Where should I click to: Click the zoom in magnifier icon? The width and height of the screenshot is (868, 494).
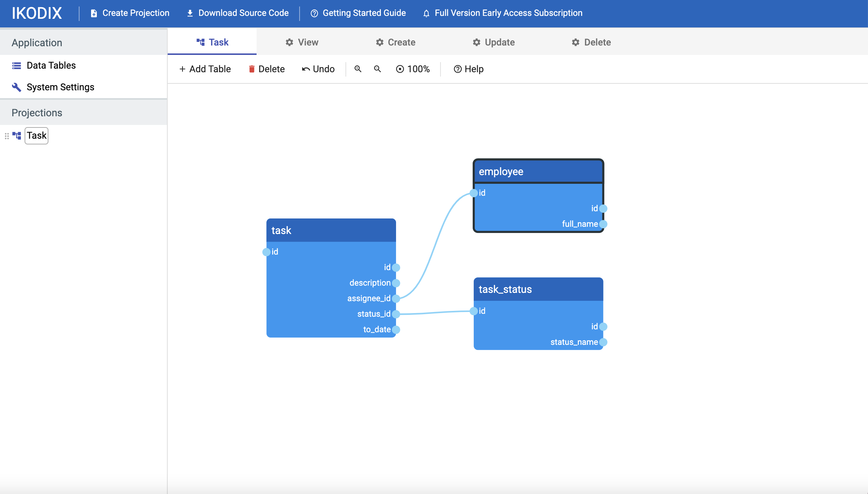point(358,69)
